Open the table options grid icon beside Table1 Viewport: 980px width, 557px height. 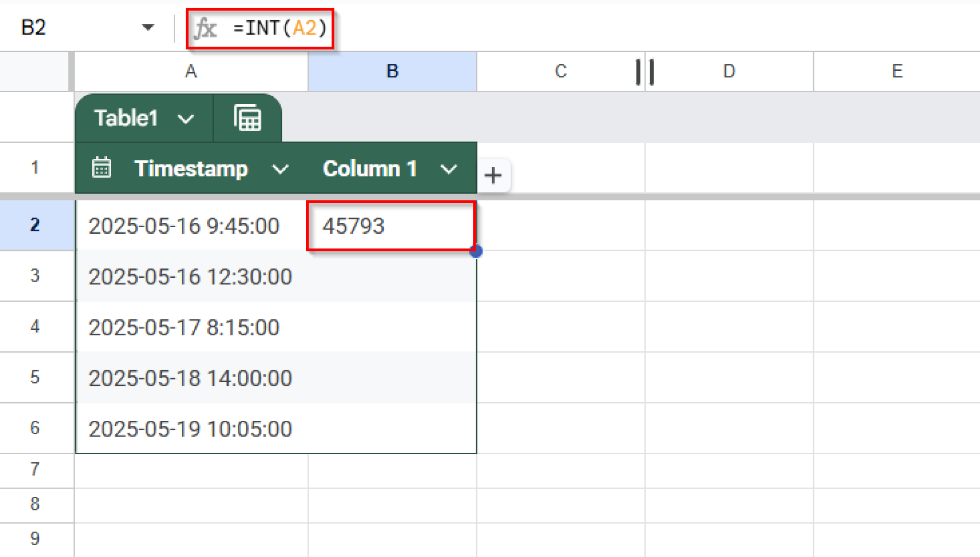point(247,118)
